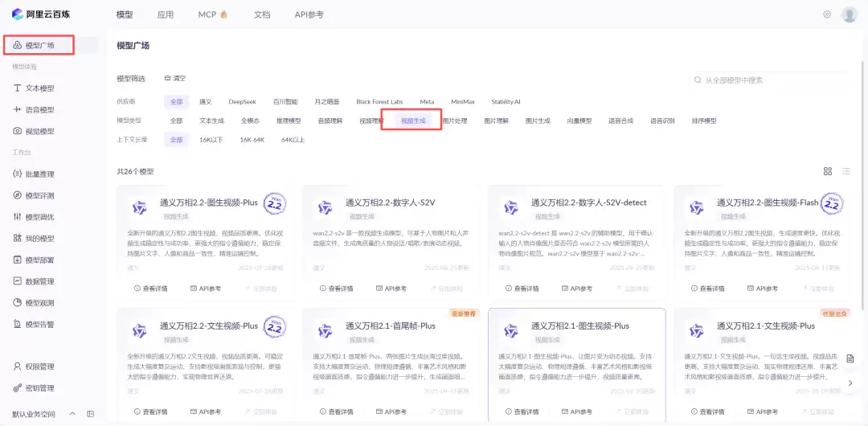The image size is (868, 426).
Task: Open the user avatar menu
Action: click(850, 14)
